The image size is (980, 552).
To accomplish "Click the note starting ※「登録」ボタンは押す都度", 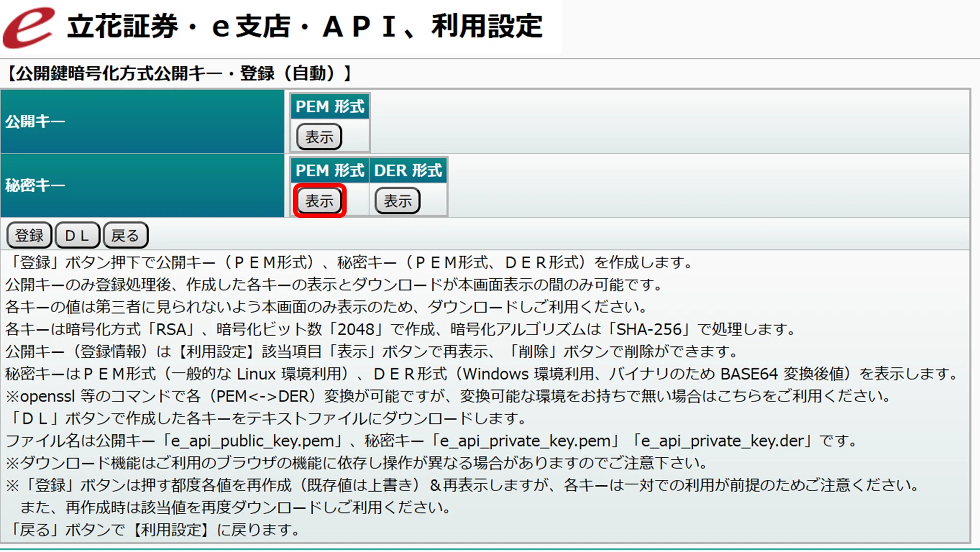I will [463, 485].
